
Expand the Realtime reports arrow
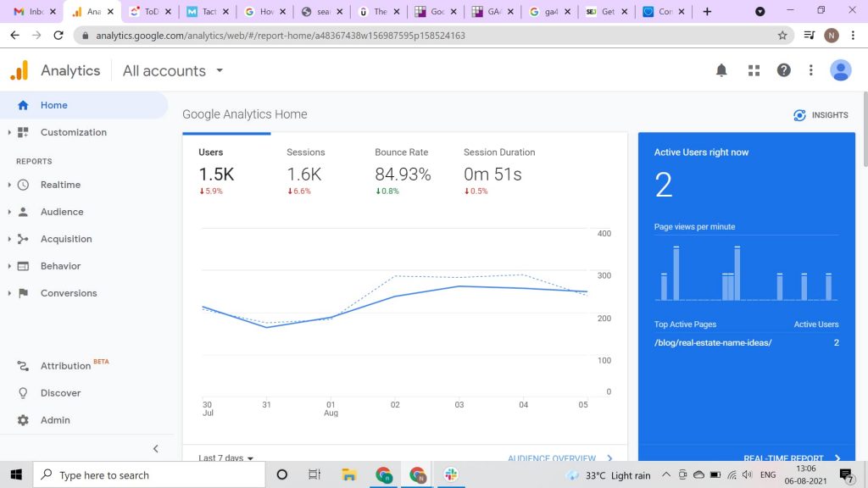[x=8, y=185]
